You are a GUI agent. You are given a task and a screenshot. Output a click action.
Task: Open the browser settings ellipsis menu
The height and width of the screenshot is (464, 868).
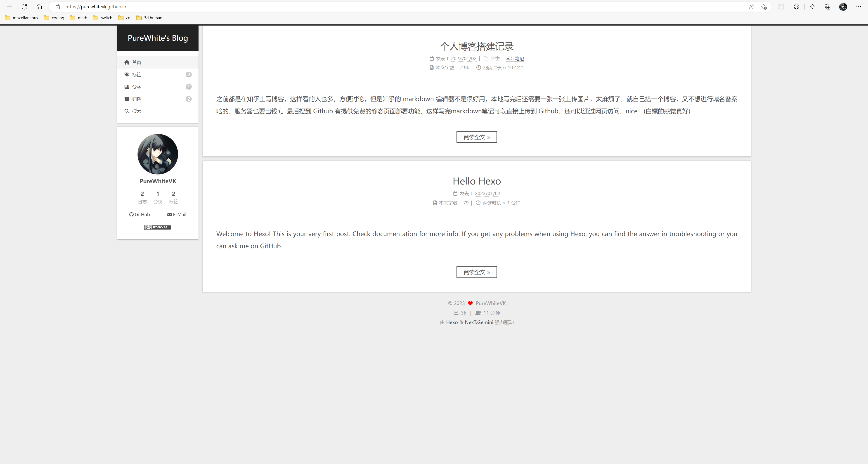click(x=858, y=6)
